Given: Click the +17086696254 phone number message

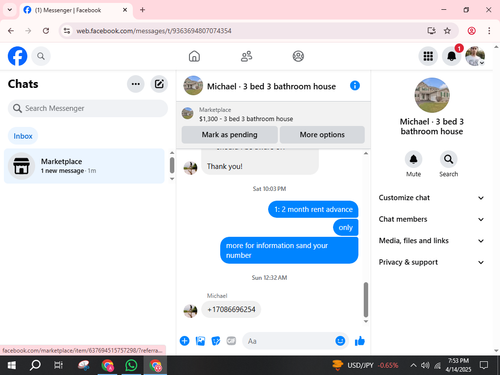Looking at the screenshot, I should (x=231, y=309).
